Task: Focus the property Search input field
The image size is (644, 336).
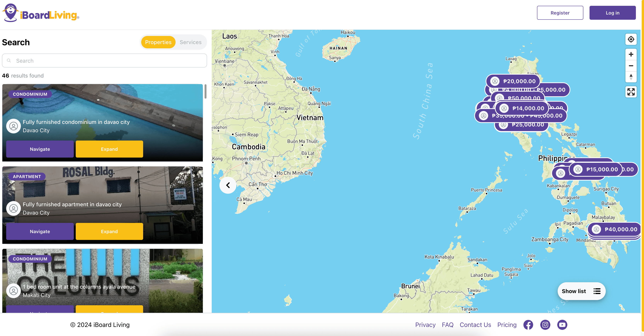Action: (105, 61)
